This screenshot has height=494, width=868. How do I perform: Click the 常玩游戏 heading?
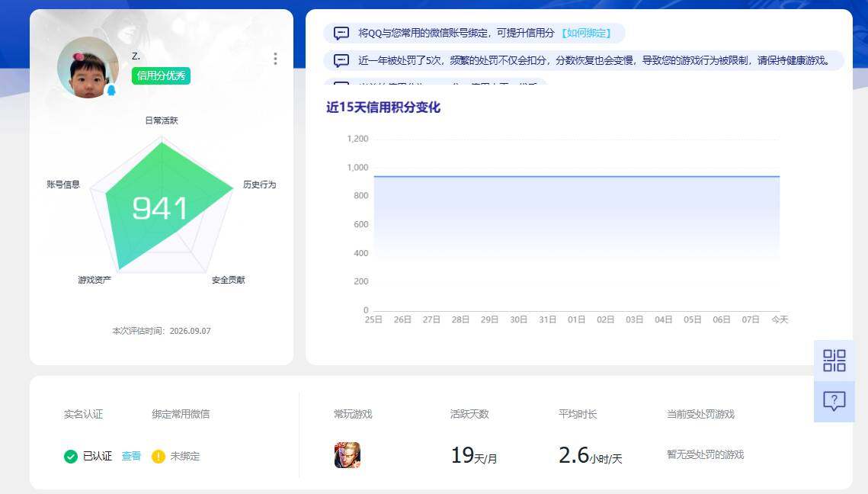[353, 414]
